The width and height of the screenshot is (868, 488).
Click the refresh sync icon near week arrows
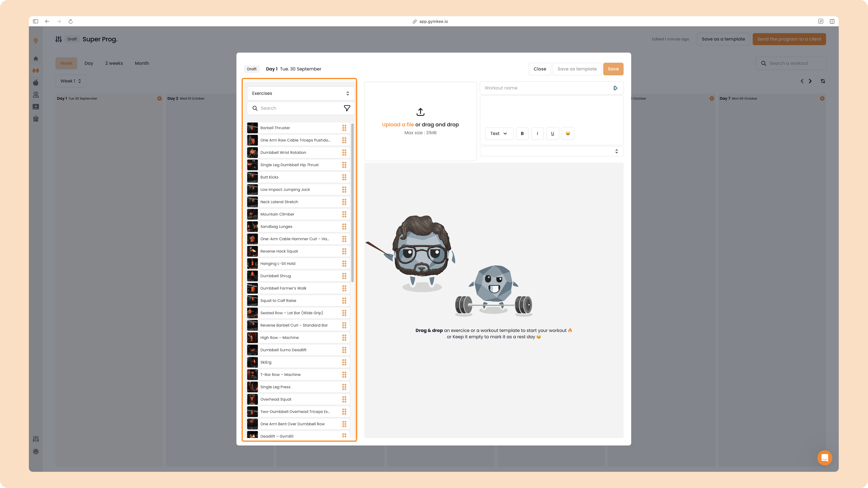[x=823, y=81]
